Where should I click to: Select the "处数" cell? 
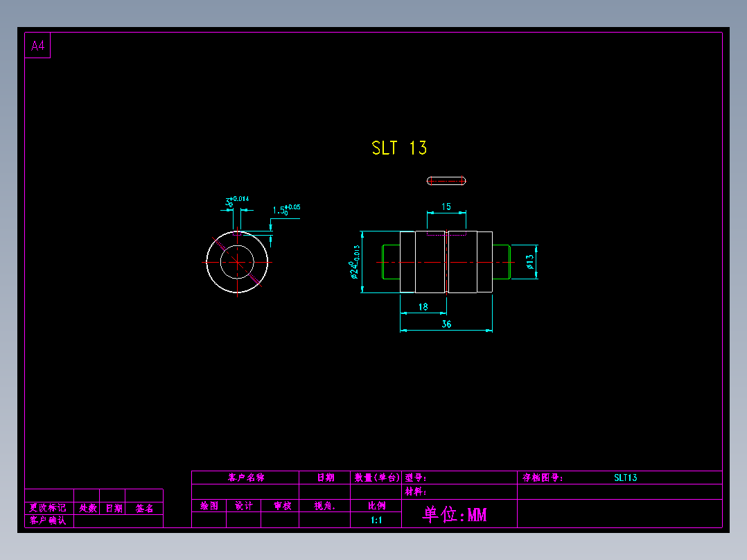87,508
